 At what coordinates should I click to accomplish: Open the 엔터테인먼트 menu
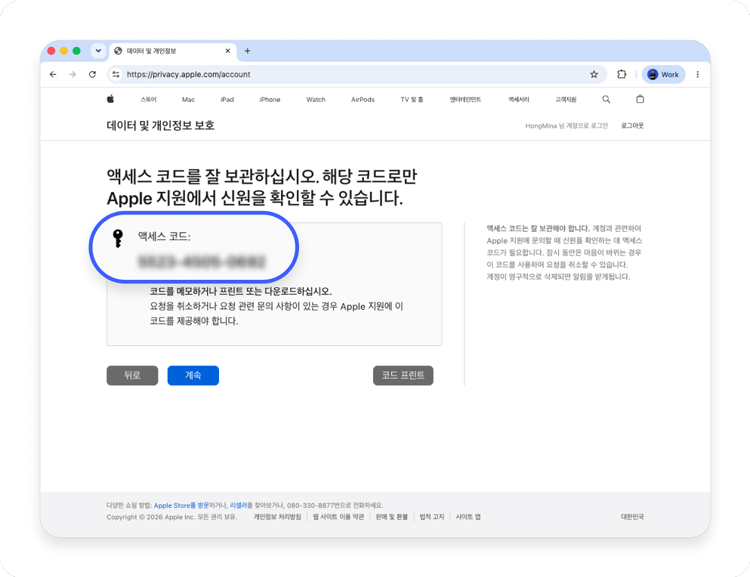tap(465, 100)
